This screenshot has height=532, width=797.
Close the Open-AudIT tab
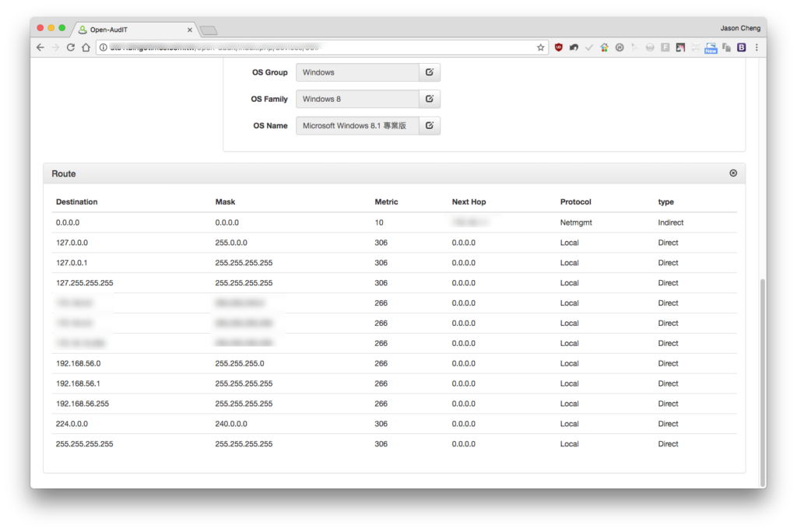pyautogui.click(x=190, y=30)
